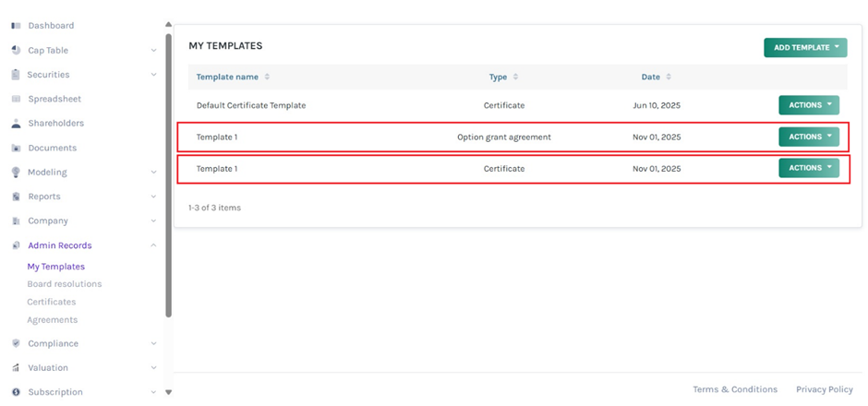
Task: Open the Terms & Conditions link
Action: [735, 389]
